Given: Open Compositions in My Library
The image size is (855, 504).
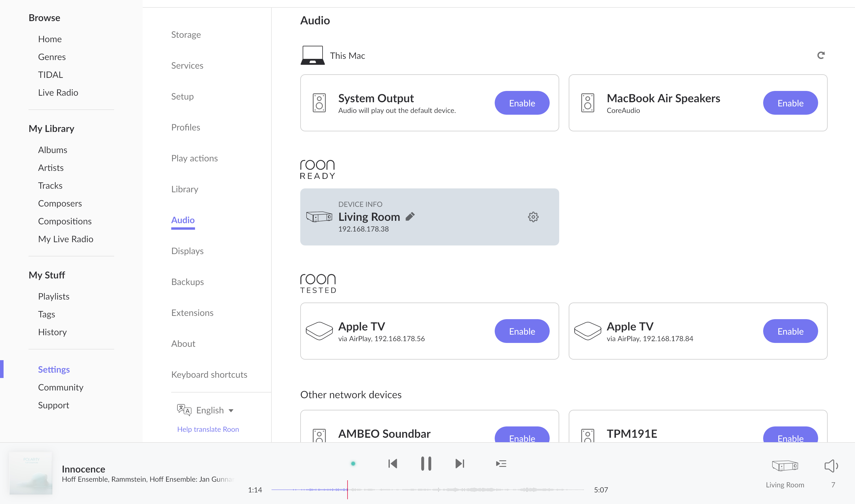Looking at the screenshot, I should pos(65,221).
